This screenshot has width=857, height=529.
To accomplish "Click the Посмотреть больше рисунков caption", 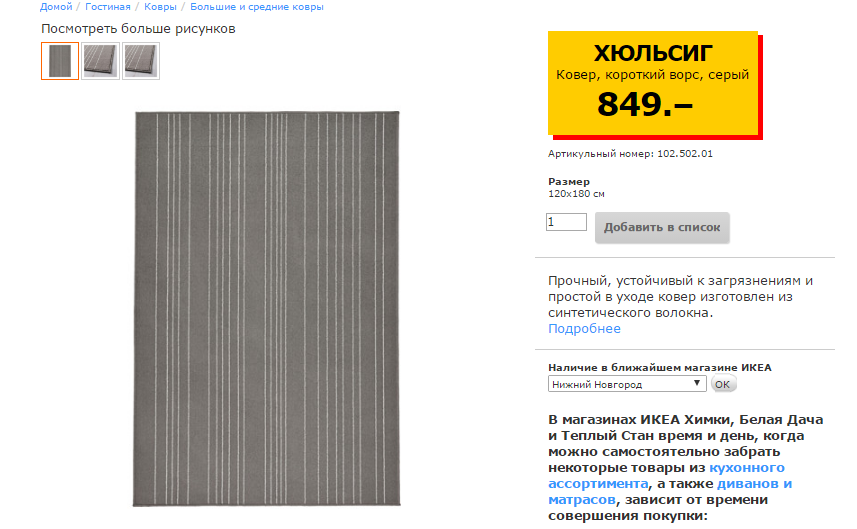I will tap(138, 29).
